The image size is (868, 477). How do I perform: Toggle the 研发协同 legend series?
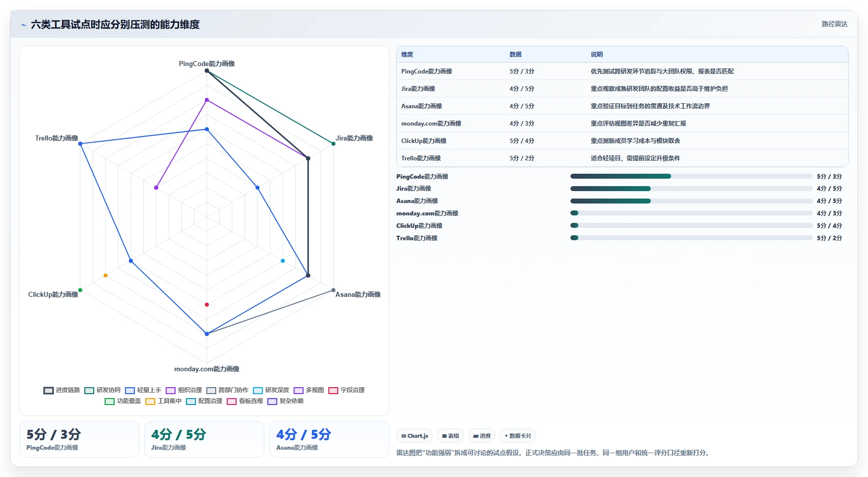pos(103,390)
